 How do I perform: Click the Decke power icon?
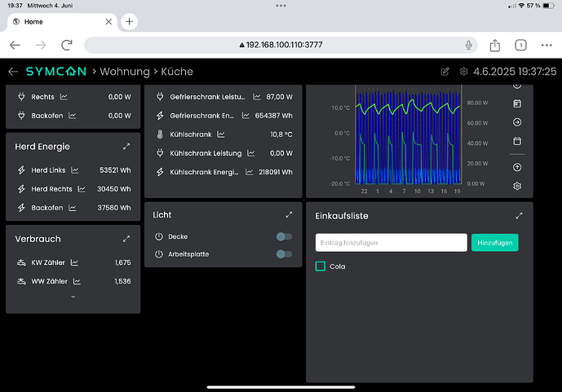point(159,236)
